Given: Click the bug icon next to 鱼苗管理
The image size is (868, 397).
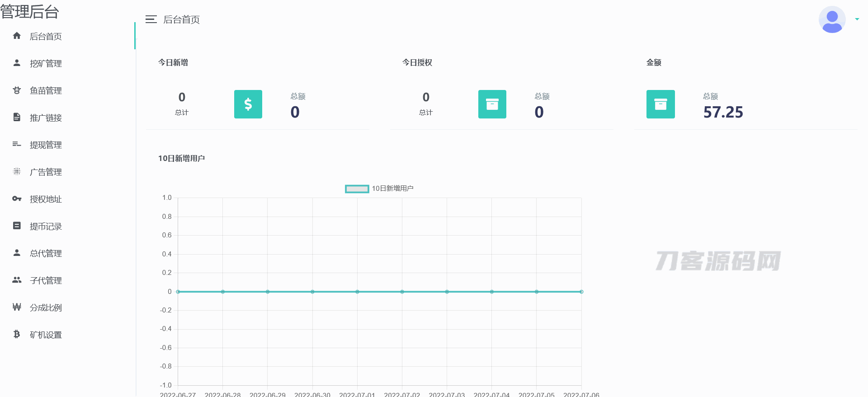Looking at the screenshot, I should click(17, 90).
